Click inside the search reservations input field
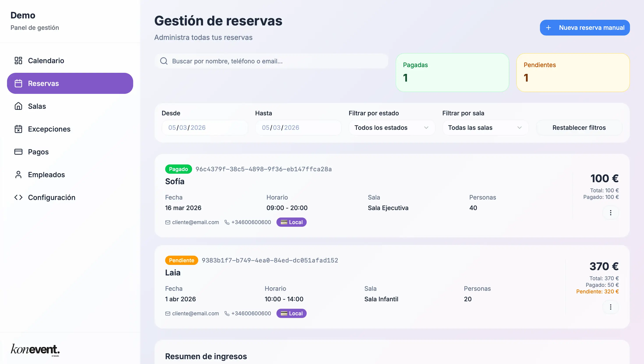Viewport: 644px width, 364px height. 271,61
